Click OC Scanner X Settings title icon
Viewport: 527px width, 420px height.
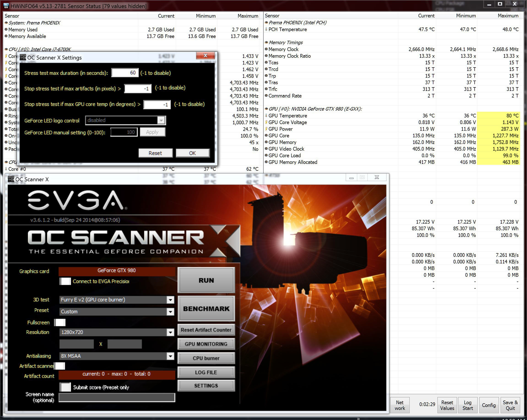click(x=23, y=57)
